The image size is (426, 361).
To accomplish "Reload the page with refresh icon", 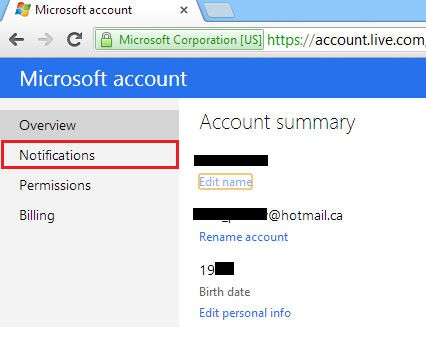I will pyautogui.click(x=75, y=39).
